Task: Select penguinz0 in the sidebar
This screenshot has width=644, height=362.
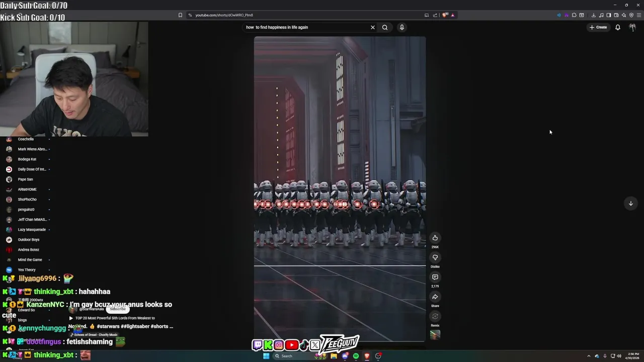Action: (26, 210)
